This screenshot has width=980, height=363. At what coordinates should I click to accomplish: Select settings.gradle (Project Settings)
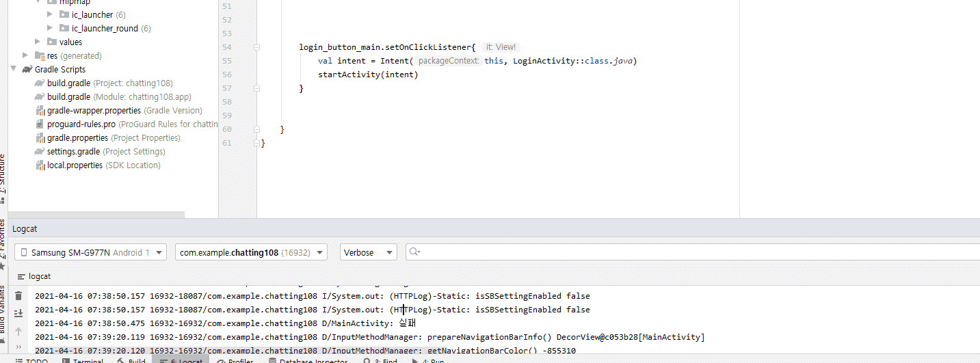(x=101, y=151)
